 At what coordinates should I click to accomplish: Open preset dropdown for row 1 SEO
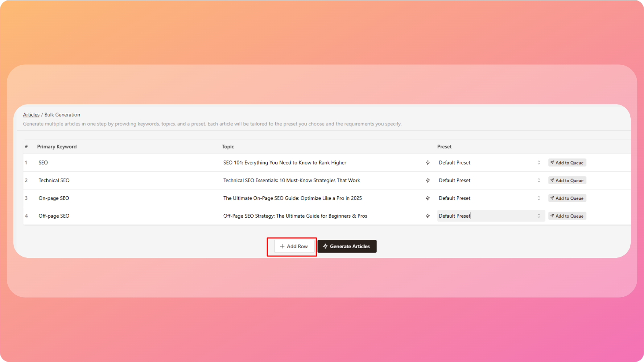490,162
